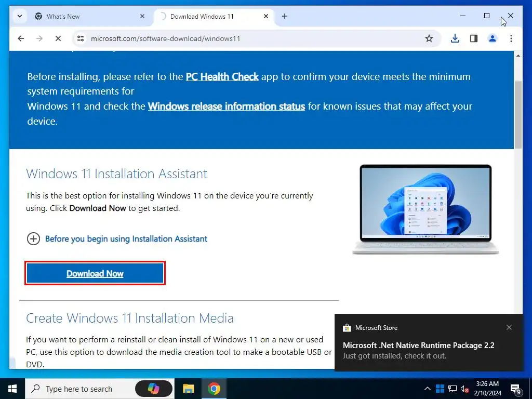Click the taskbar search box

100,389
